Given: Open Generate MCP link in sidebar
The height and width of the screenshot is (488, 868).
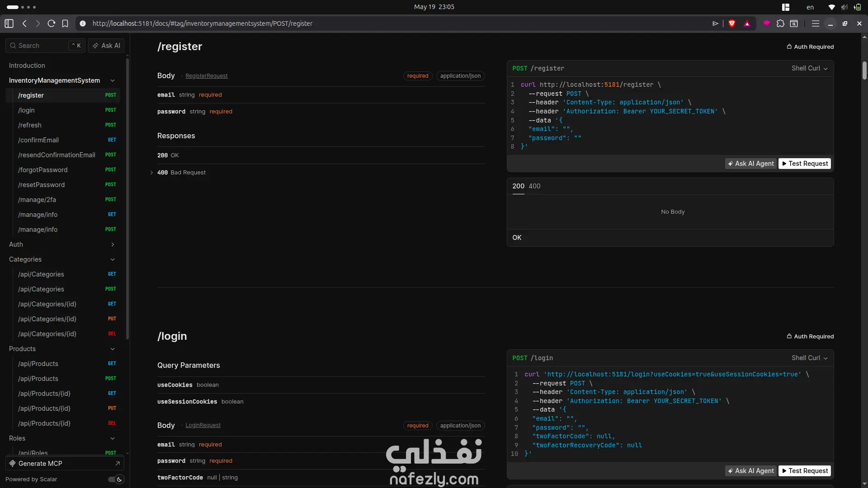Looking at the screenshot, I should pyautogui.click(x=65, y=464).
